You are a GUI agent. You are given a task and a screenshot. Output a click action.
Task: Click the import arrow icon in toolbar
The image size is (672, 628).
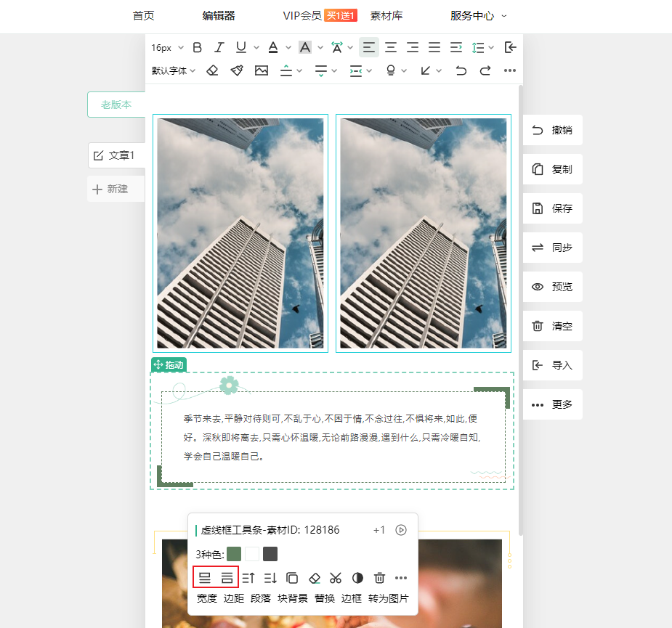[510, 47]
